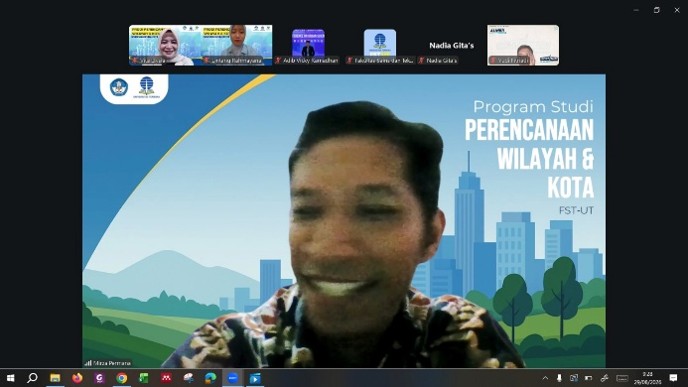
Task: Select the second participant thumbnail with blue banner
Action: 237,45
